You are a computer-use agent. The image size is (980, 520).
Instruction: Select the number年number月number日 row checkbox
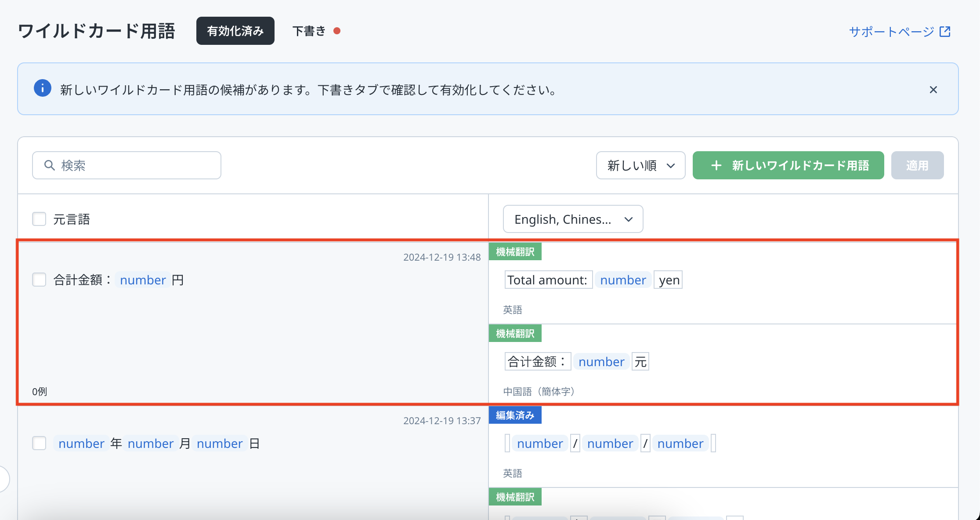[x=39, y=443]
